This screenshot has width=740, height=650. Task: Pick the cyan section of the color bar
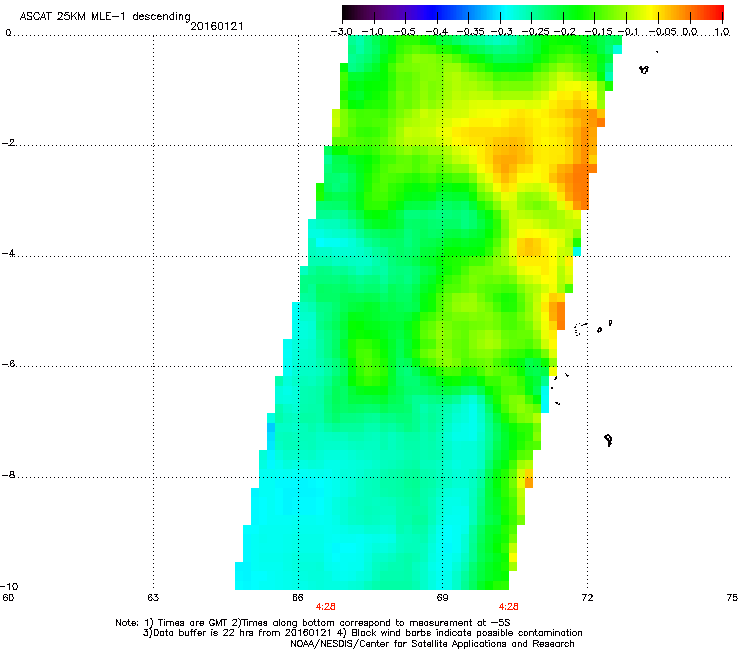505,12
